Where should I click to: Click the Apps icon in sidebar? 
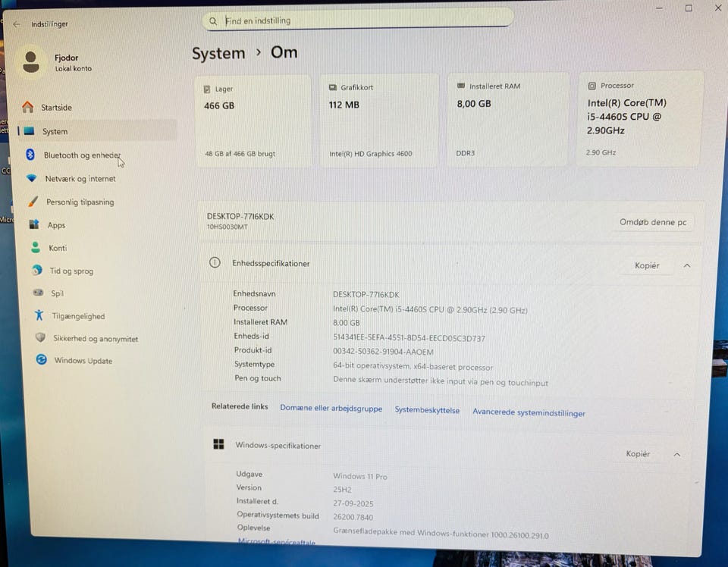(34, 224)
